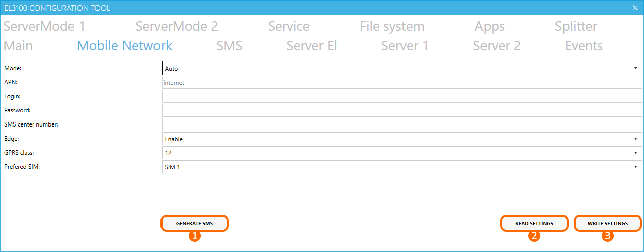644x252 pixels.
Task: Close the EL3100 Configuration Tool window
Action: coord(635,8)
